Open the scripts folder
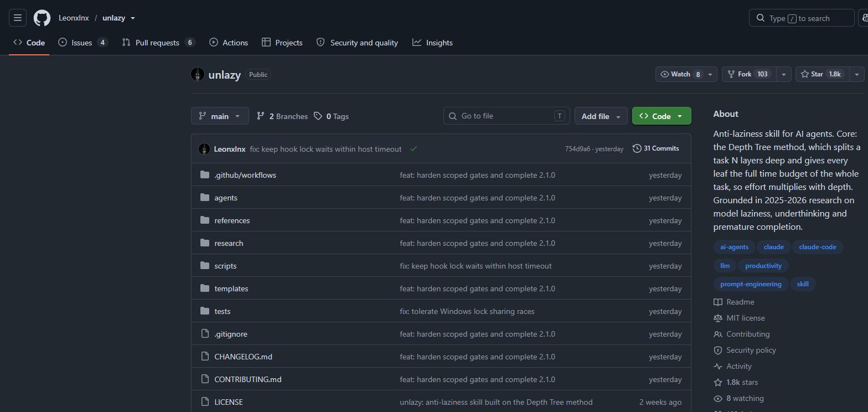The width and height of the screenshot is (868, 412). click(x=225, y=266)
